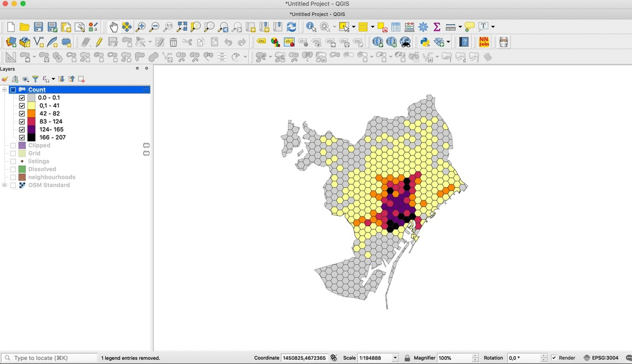
Task: Click the Filter Legend funnel icon
Action: coord(36,79)
